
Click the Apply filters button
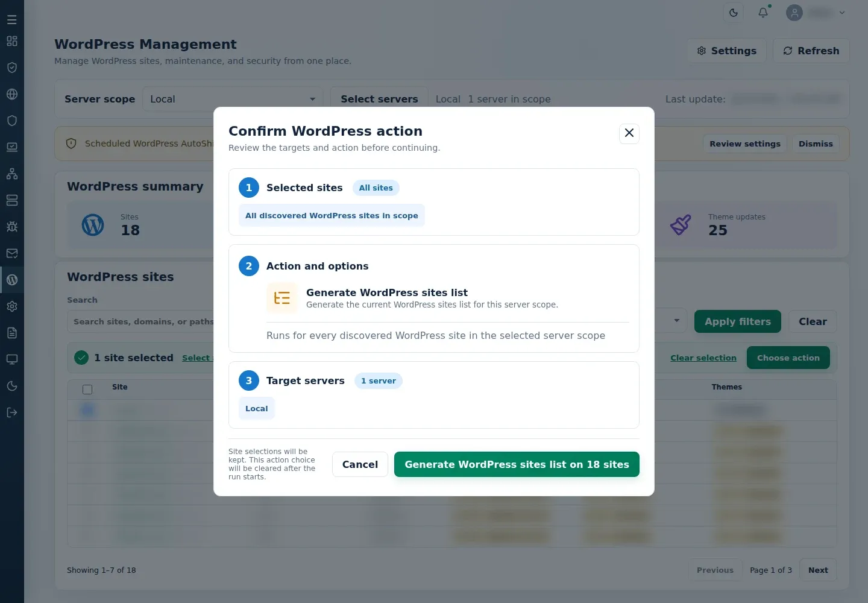point(738,321)
